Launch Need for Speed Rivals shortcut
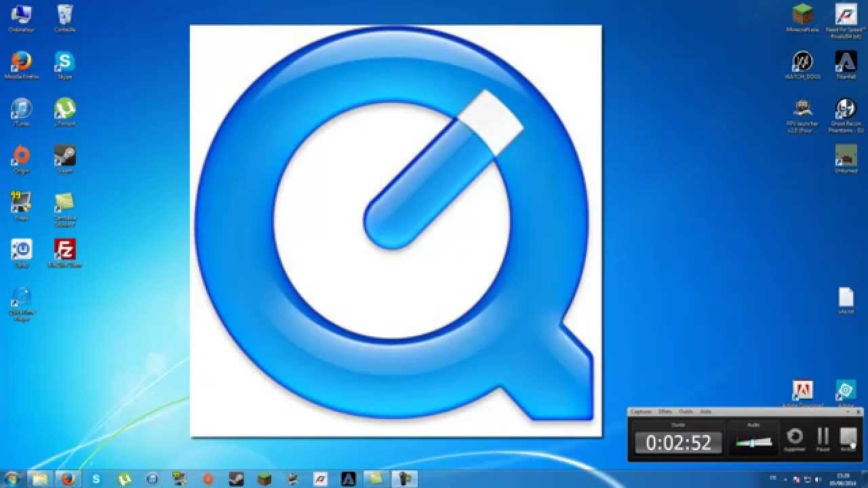 (x=846, y=20)
